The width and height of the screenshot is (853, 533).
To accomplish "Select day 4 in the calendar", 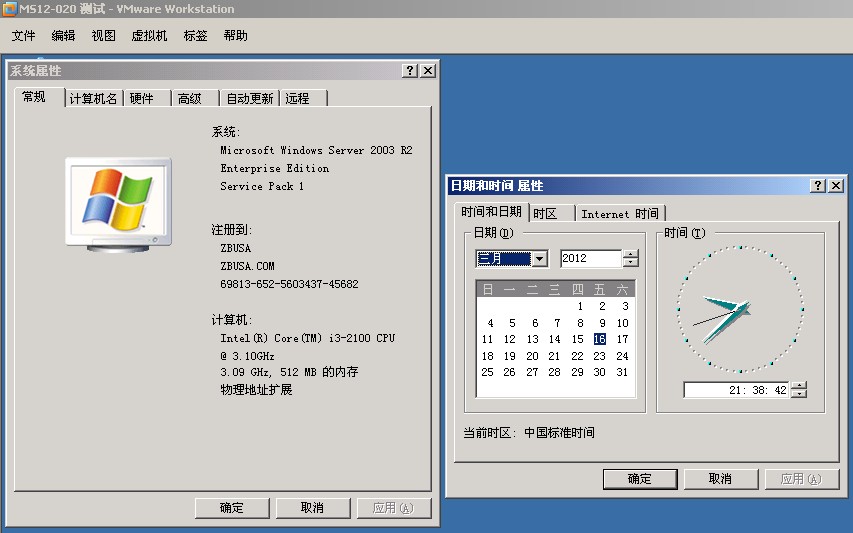I will 490,323.
